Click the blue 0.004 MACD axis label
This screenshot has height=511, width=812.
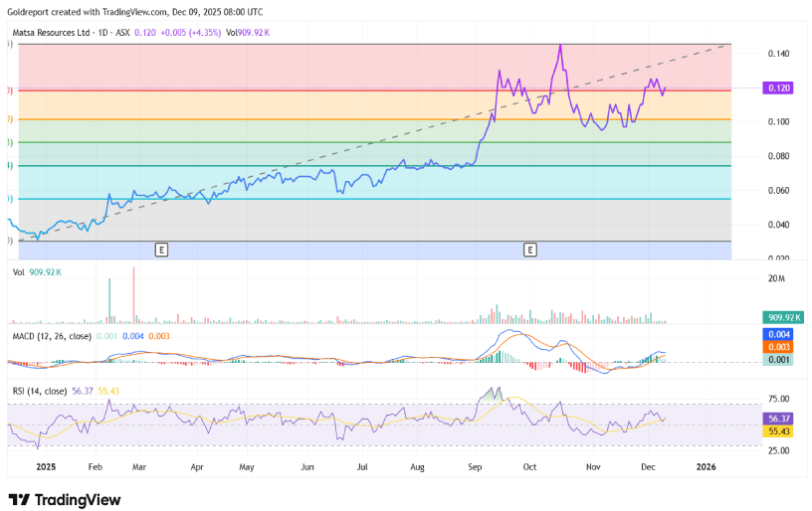click(777, 335)
